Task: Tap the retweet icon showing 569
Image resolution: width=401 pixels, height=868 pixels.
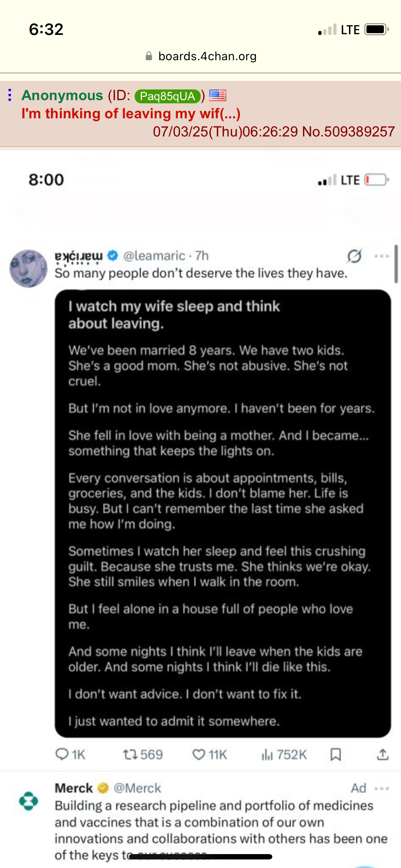Action: [143, 754]
